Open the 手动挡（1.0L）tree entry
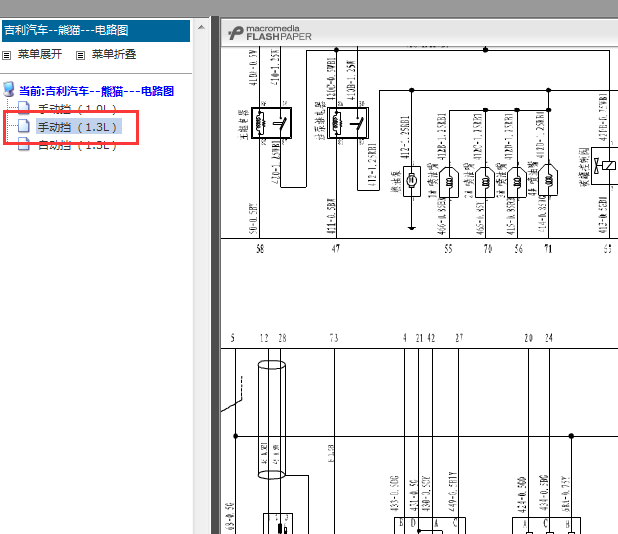The width and height of the screenshot is (618, 534). pos(77,109)
